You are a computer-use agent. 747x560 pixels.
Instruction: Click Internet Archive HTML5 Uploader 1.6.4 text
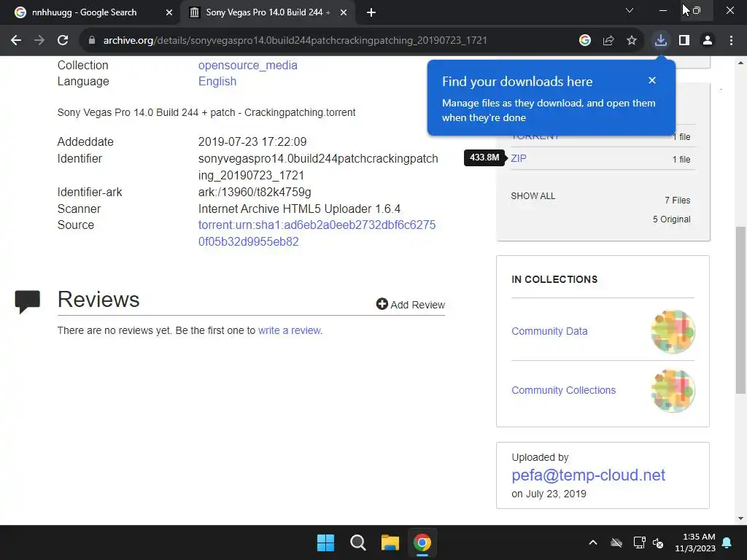(x=299, y=209)
